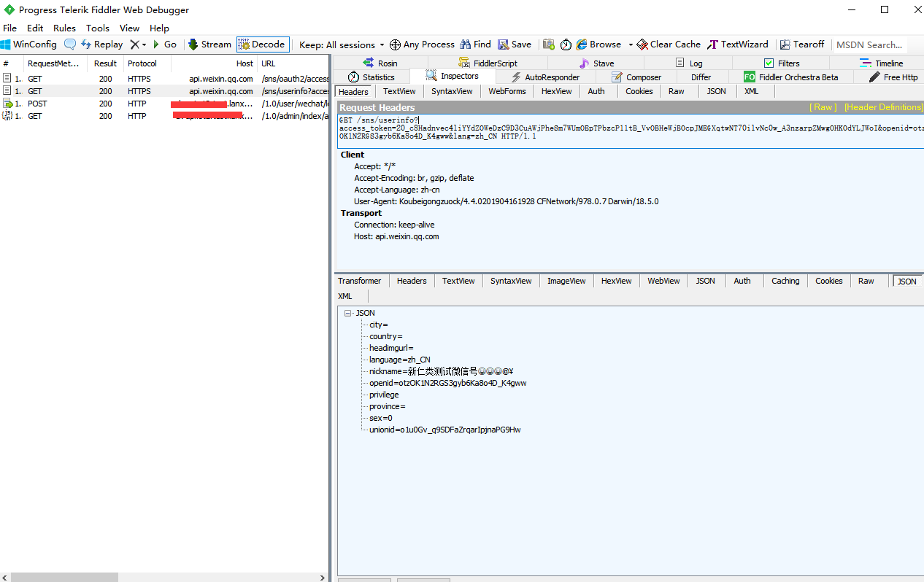Open the Free Http tab
This screenshot has height=582, width=924.
[x=893, y=77]
